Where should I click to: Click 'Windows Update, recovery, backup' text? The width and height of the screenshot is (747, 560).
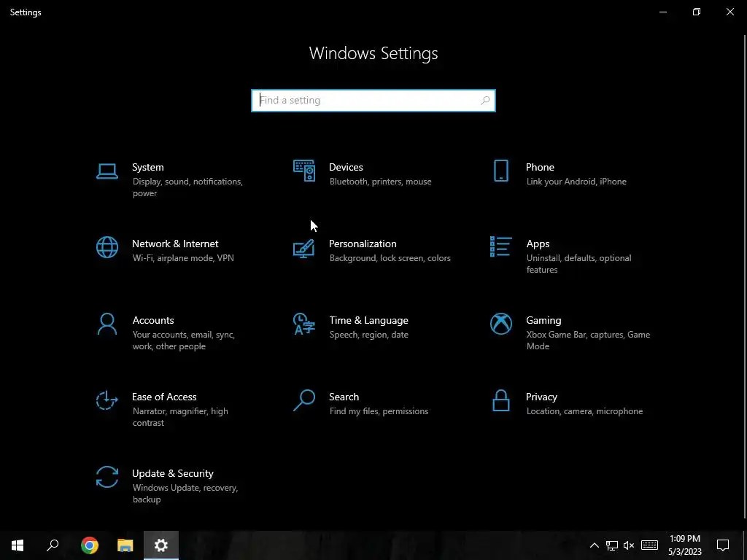click(x=185, y=494)
